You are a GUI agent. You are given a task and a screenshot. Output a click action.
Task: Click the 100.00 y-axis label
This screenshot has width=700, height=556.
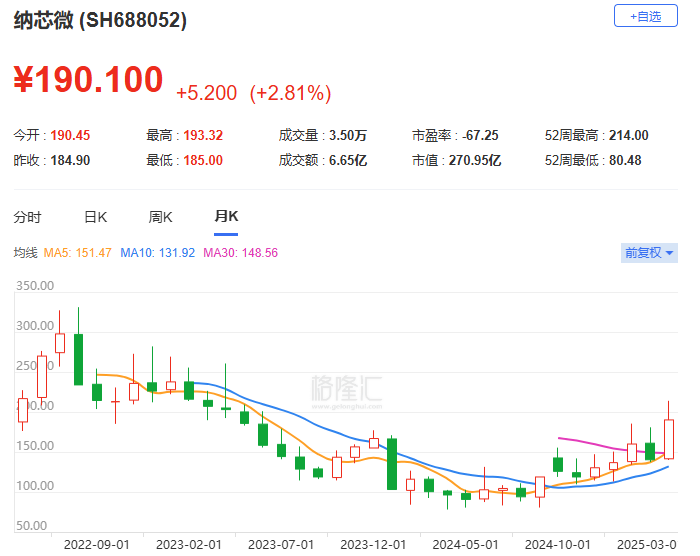[x=35, y=485]
